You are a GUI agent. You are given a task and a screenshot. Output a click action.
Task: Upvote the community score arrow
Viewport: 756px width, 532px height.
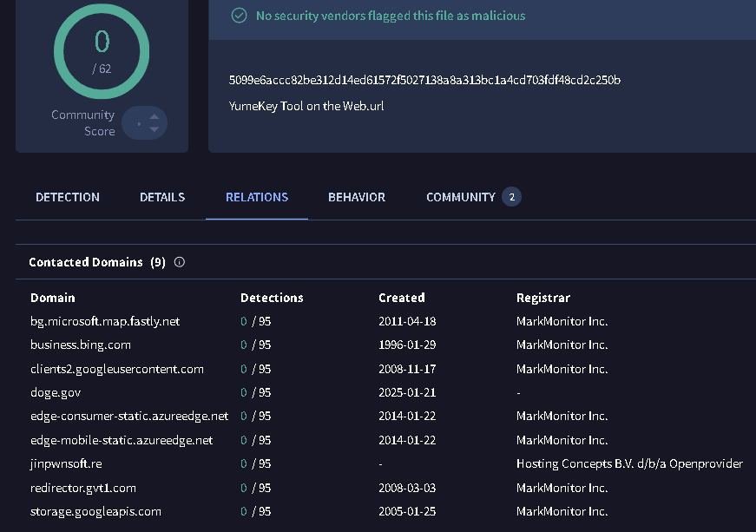click(154, 116)
